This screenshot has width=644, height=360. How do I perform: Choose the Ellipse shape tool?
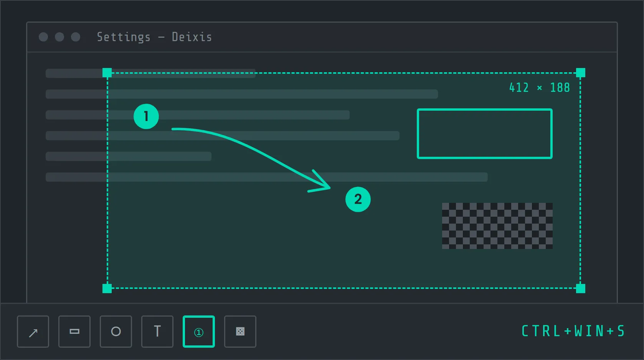click(116, 332)
